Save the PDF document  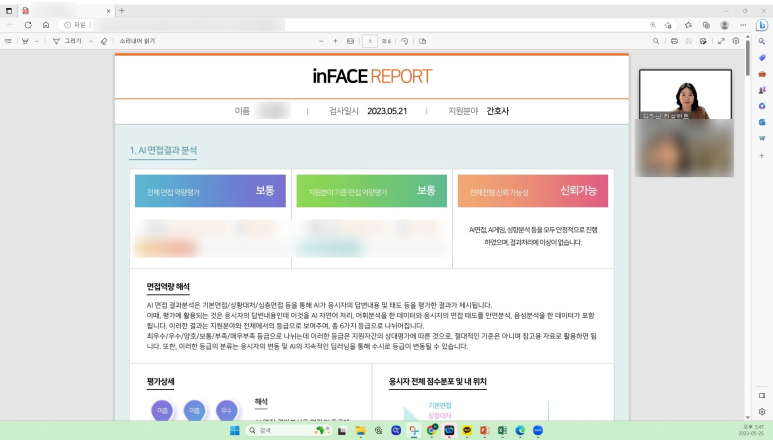pos(689,41)
